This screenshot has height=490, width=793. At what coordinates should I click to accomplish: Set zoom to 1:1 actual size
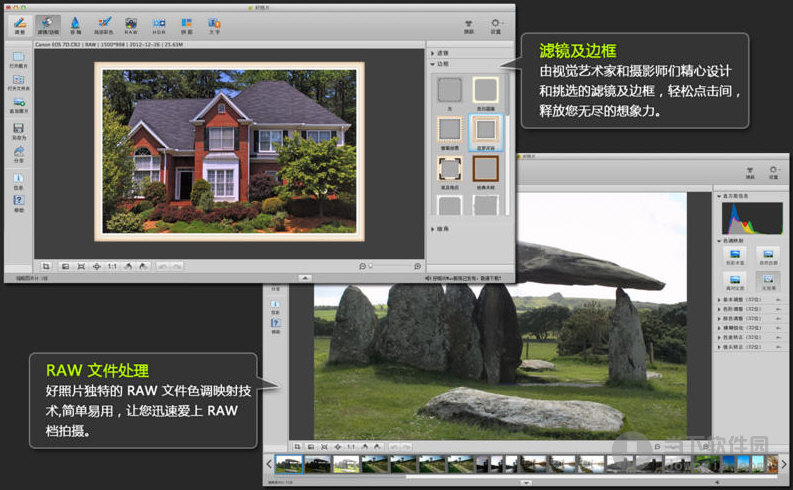tap(112, 266)
